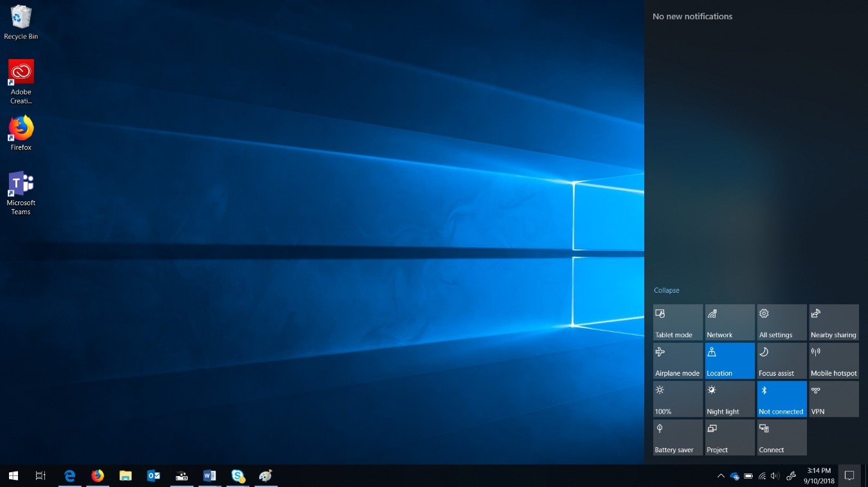Enable Airplane mode
This screenshot has width=868, height=487.
tap(678, 361)
